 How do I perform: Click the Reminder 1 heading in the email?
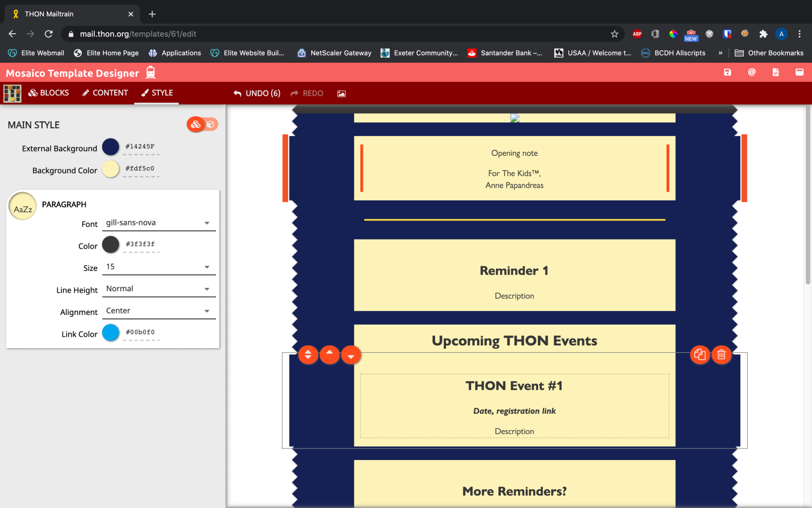click(514, 271)
